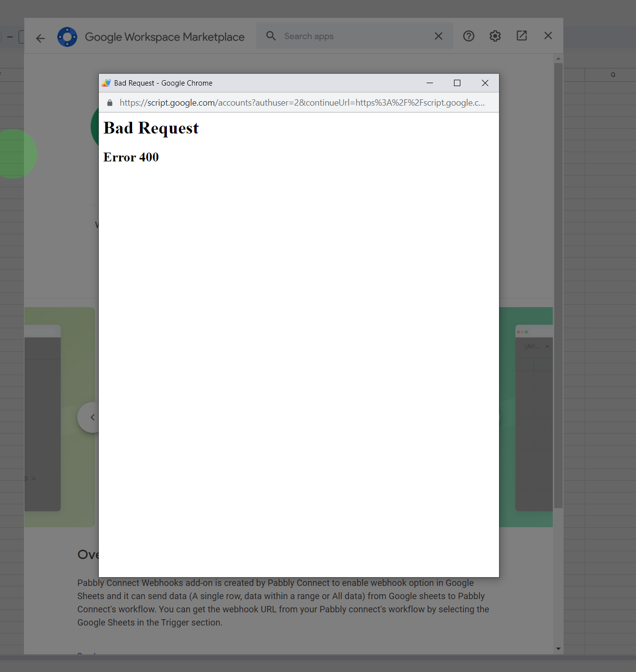Image resolution: width=636 pixels, height=672 pixels.
Task: Click the Marketplace scrollbar up arrow
Action: (558, 58)
